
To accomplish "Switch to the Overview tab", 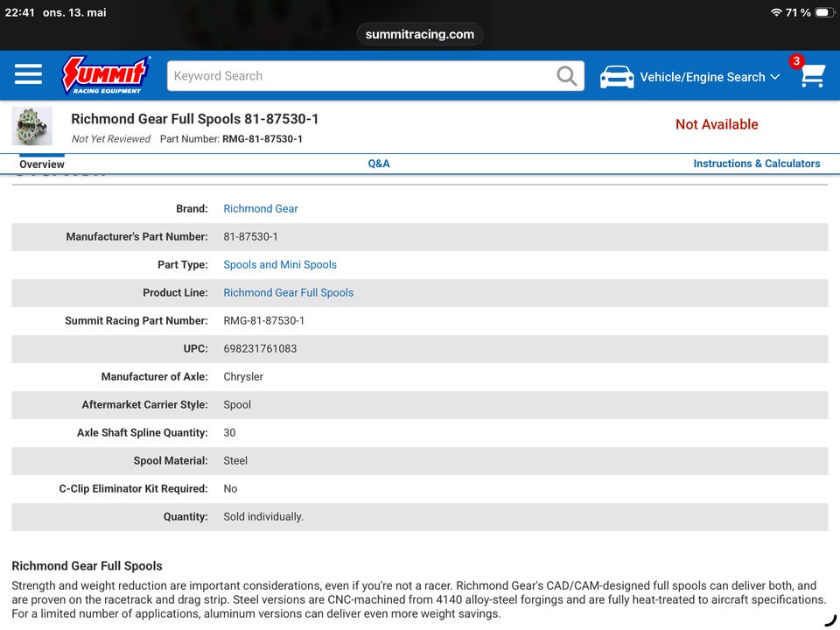I will 42,164.
